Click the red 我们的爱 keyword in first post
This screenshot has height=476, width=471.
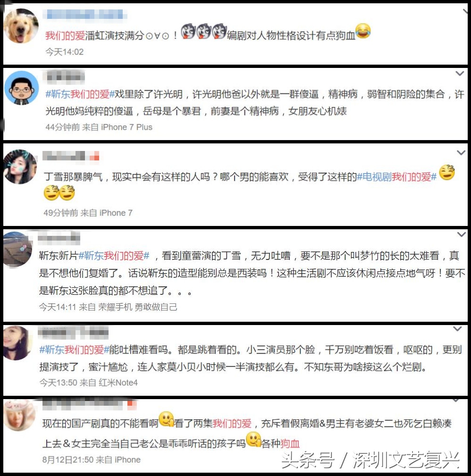pos(65,35)
